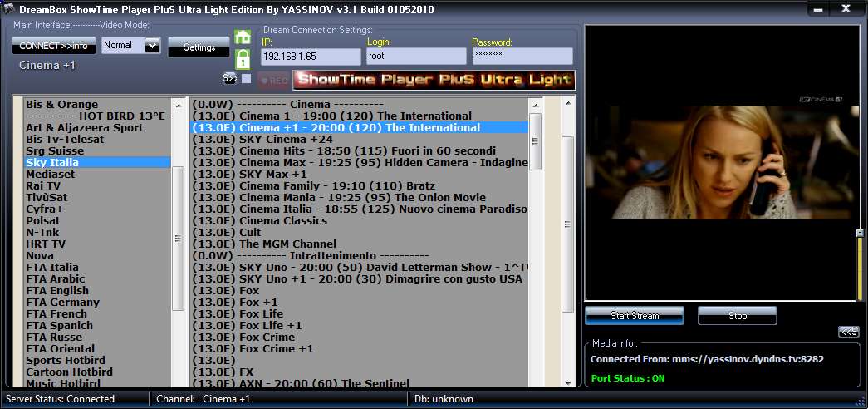Click the red REC record button

(x=273, y=81)
